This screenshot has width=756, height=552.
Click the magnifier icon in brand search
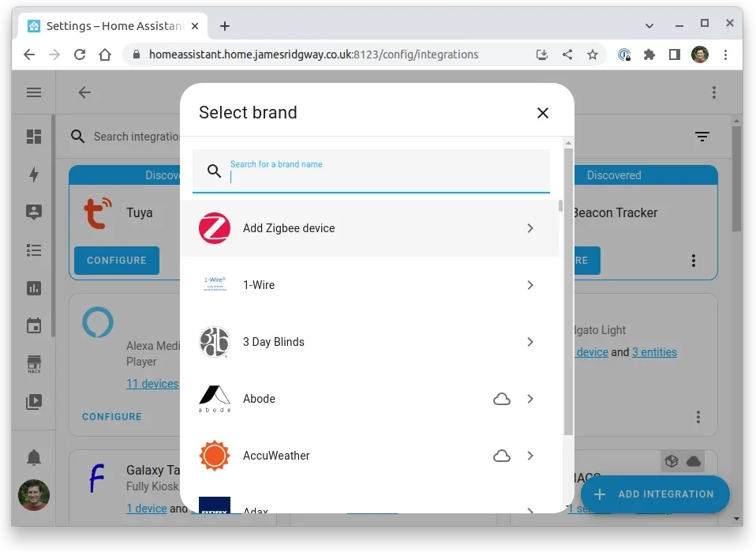(214, 171)
